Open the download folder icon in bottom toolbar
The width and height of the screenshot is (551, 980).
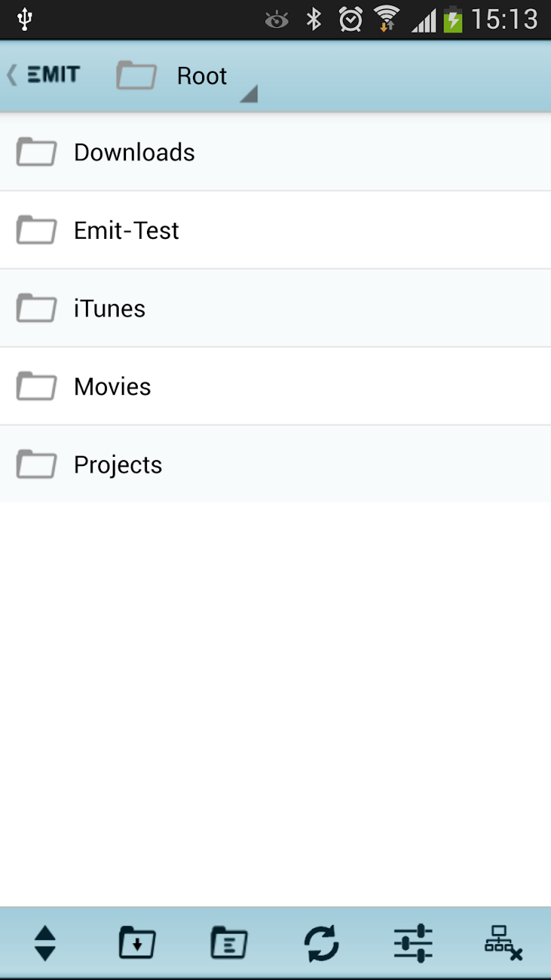point(137,943)
